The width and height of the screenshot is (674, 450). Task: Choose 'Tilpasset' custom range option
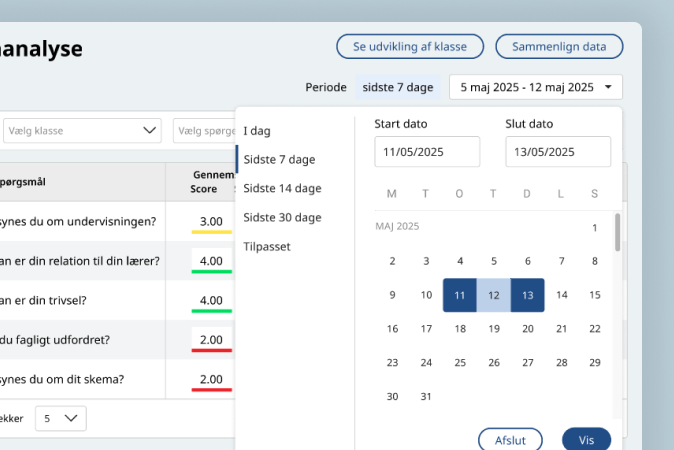click(267, 246)
